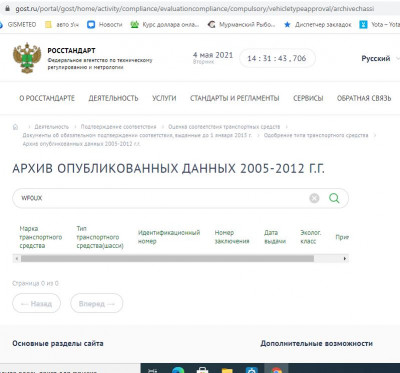Click the 'Дата выдачи' column header
The width and height of the screenshot is (400, 373).
coord(275,237)
